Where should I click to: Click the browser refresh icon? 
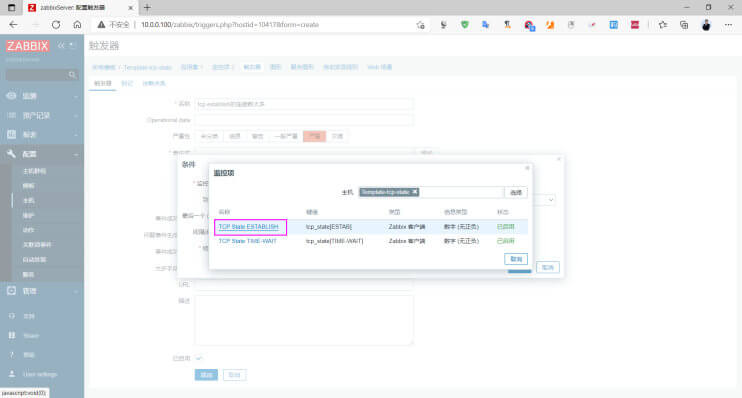click(56, 25)
